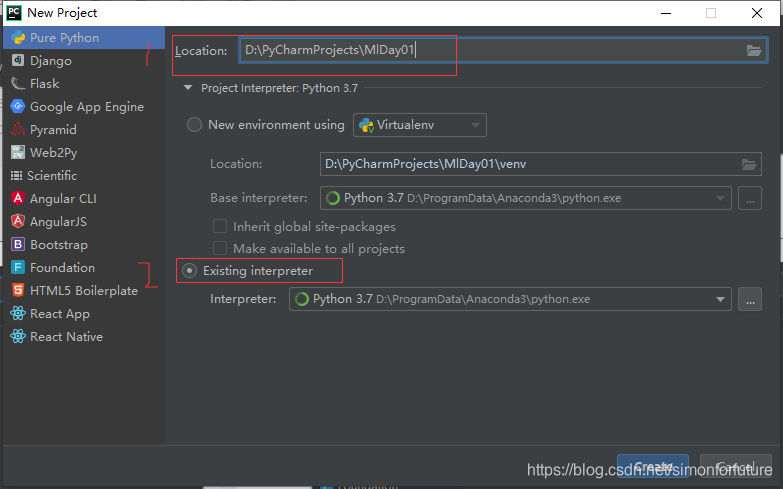Screen dimensions: 783x489
Task: Click the Foundation F icon
Action: (x=18, y=267)
